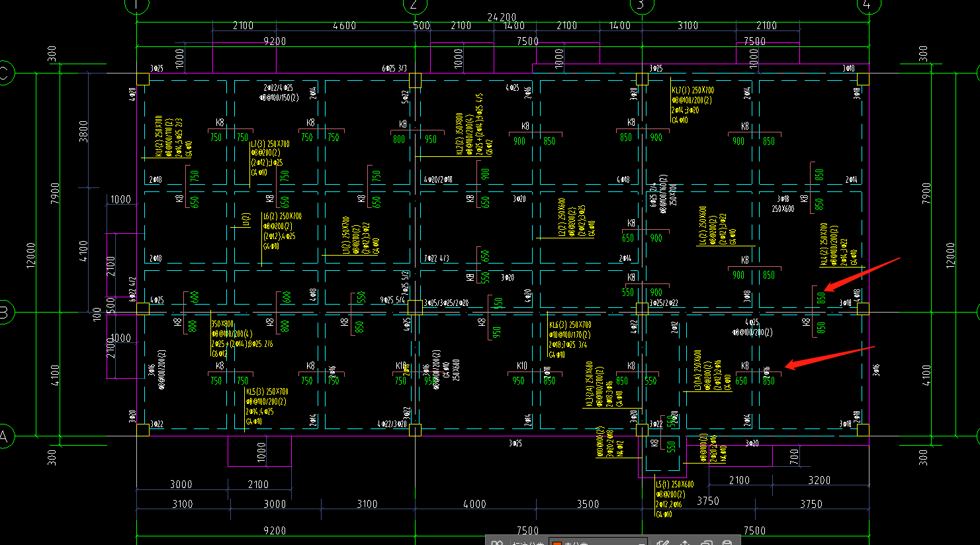Click the Φ8@100/200(4) stirrup text
The height and width of the screenshot is (545, 980).
tap(232, 334)
